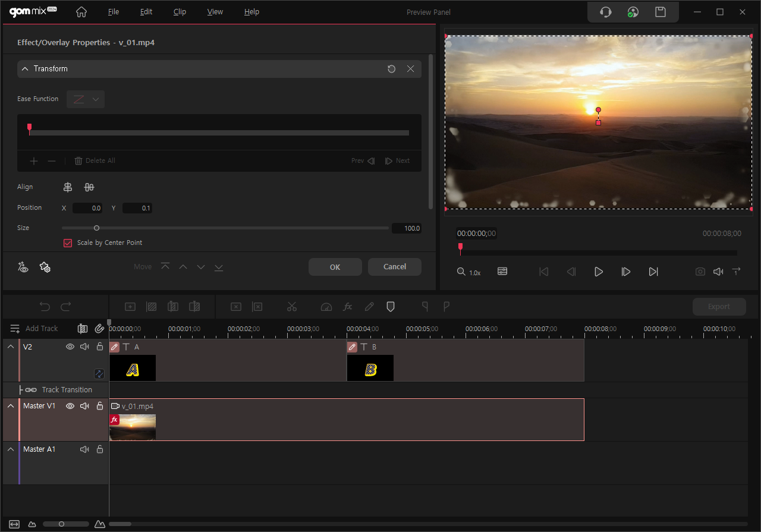Reset the Transform effect settings
The height and width of the screenshot is (532, 761).
[391, 69]
